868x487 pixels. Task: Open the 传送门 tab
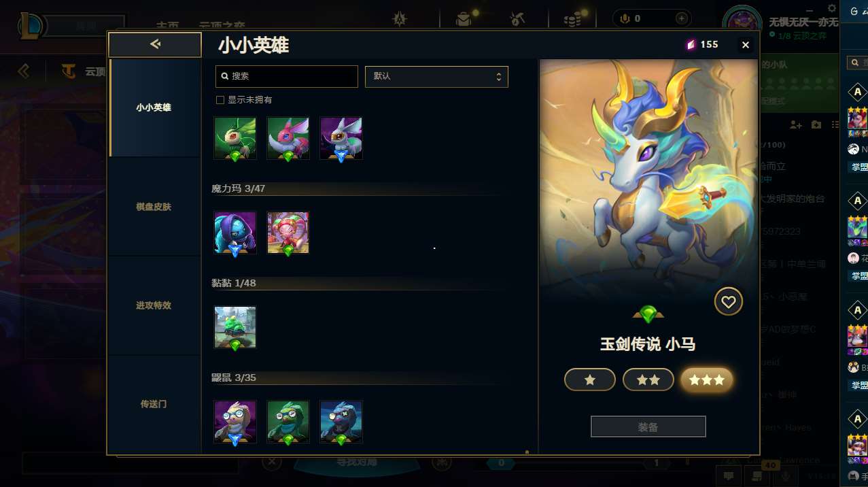coord(154,404)
